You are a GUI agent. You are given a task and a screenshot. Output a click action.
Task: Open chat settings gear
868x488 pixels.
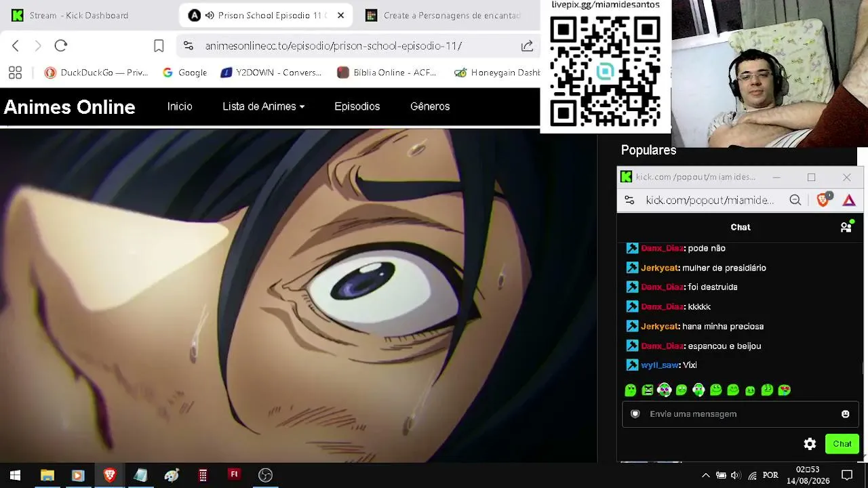pyautogui.click(x=810, y=444)
